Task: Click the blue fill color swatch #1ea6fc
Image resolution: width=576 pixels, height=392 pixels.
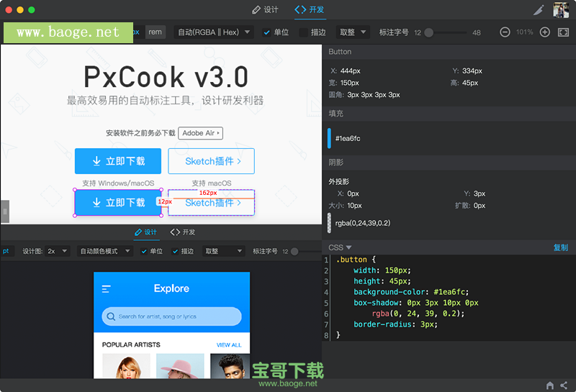Action: point(329,138)
